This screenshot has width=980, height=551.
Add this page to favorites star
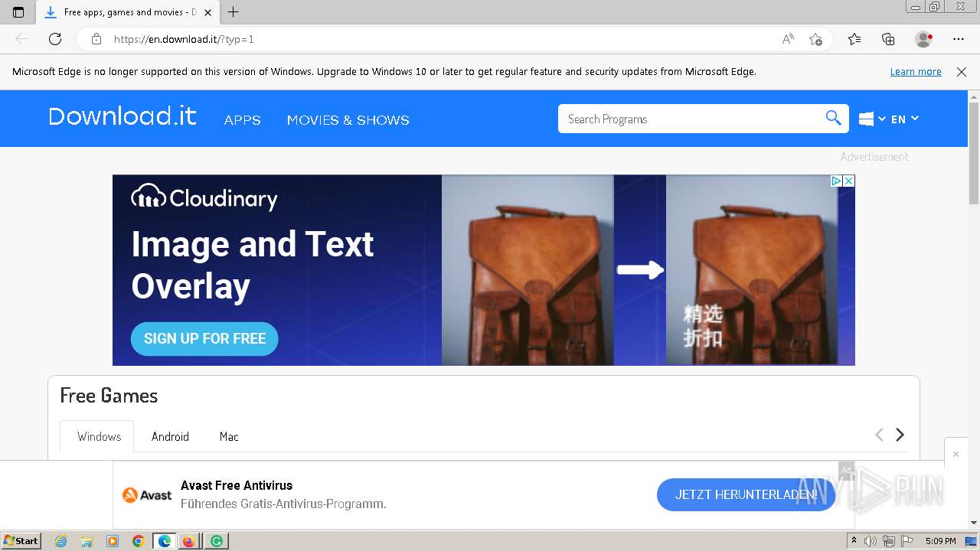(816, 39)
